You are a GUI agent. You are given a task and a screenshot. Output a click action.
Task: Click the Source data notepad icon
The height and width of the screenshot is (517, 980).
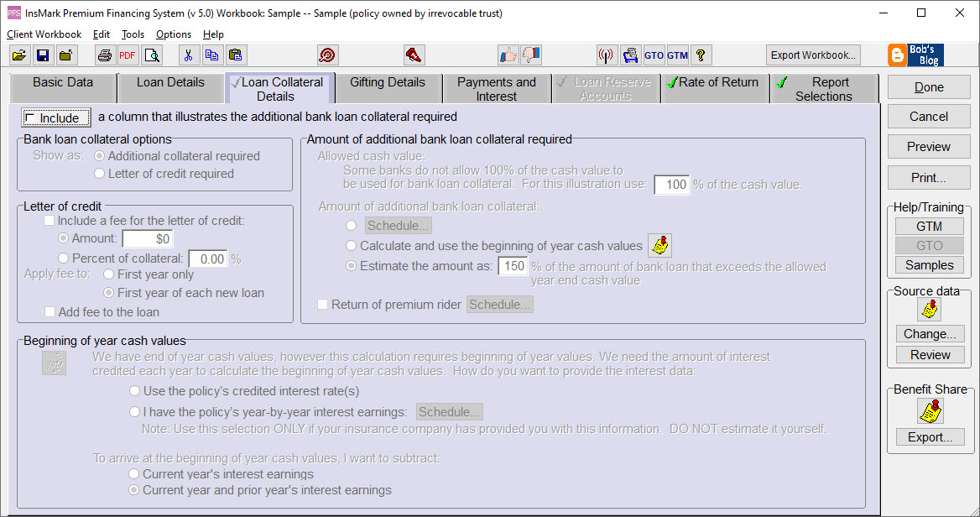[929, 309]
